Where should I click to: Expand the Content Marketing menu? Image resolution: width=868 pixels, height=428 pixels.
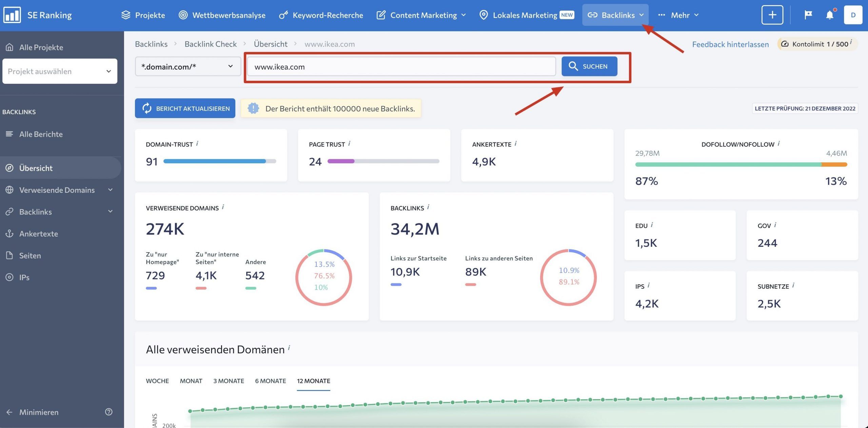[421, 15]
